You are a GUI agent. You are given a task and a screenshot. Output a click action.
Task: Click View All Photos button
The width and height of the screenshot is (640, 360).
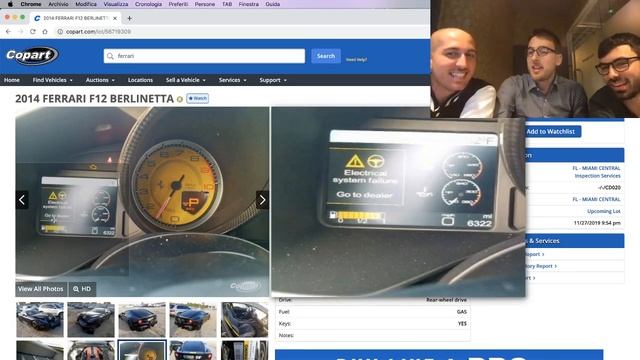(41, 289)
